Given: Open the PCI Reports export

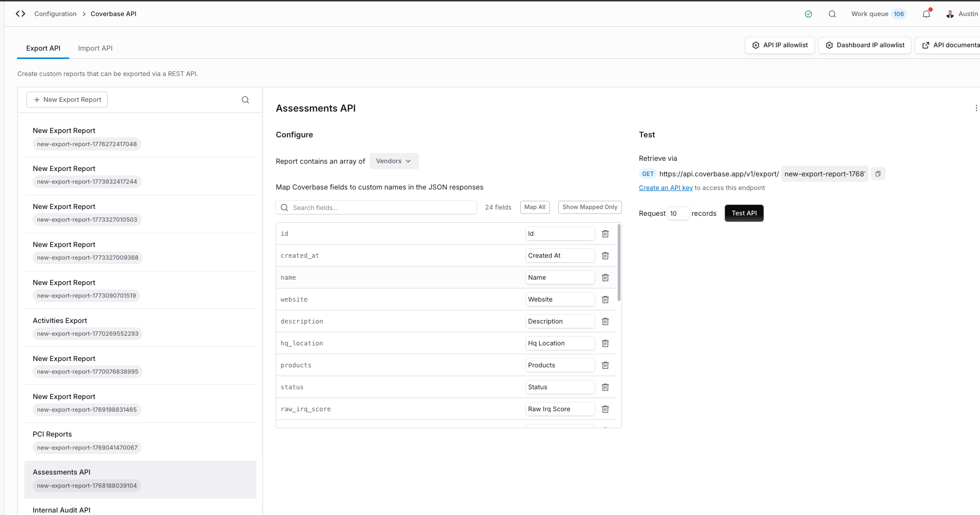Looking at the screenshot, I should [140, 442].
